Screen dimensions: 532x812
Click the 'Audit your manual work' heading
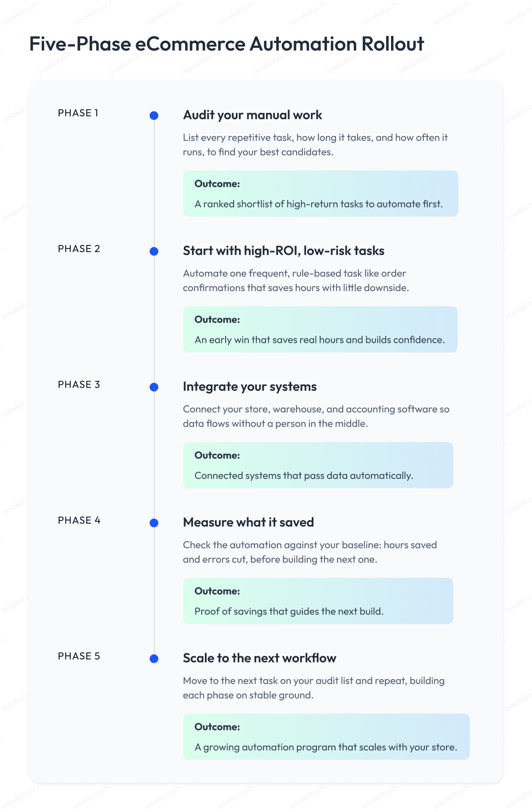(x=252, y=115)
